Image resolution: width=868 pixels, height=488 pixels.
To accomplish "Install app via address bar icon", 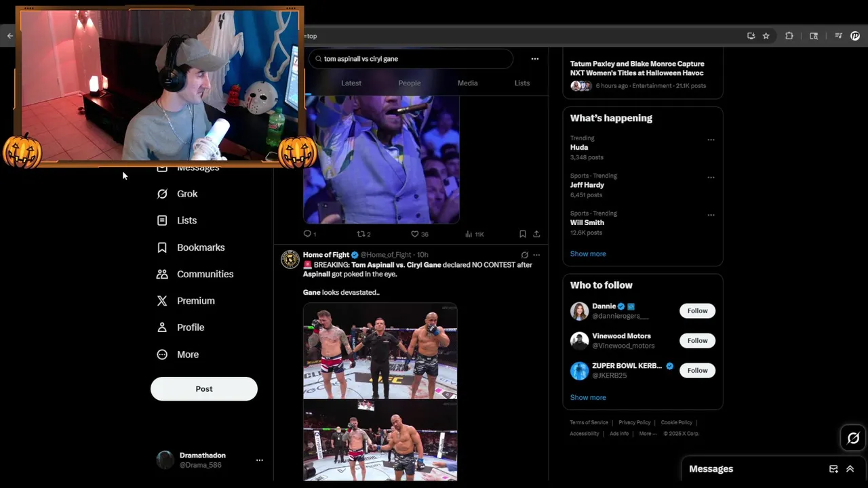I will point(751,36).
